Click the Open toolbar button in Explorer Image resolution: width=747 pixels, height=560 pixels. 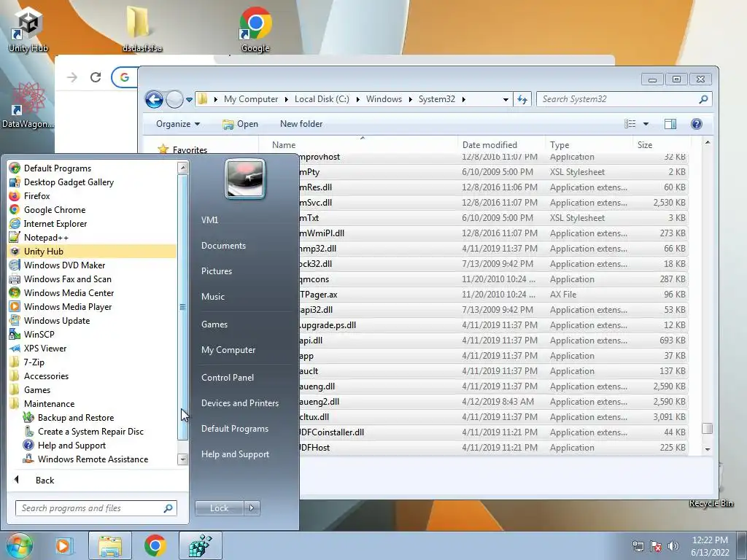coord(240,124)
